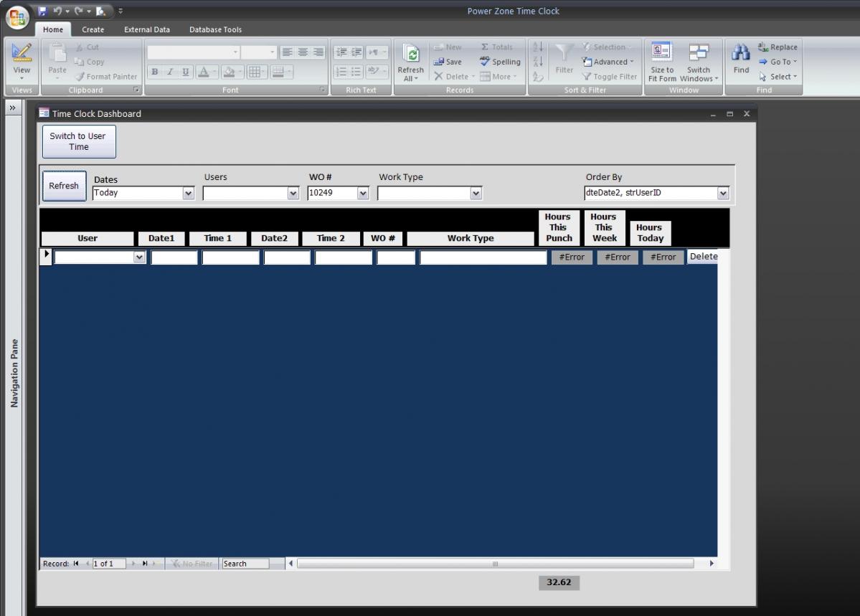Sort descending with the Z-A icon
Screen dimensions: 860x616
click(538, 62)
